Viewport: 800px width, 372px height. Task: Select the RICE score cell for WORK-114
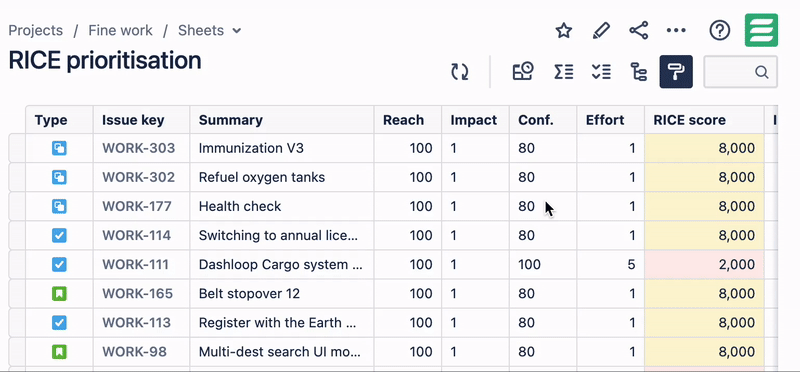[704, 236]
